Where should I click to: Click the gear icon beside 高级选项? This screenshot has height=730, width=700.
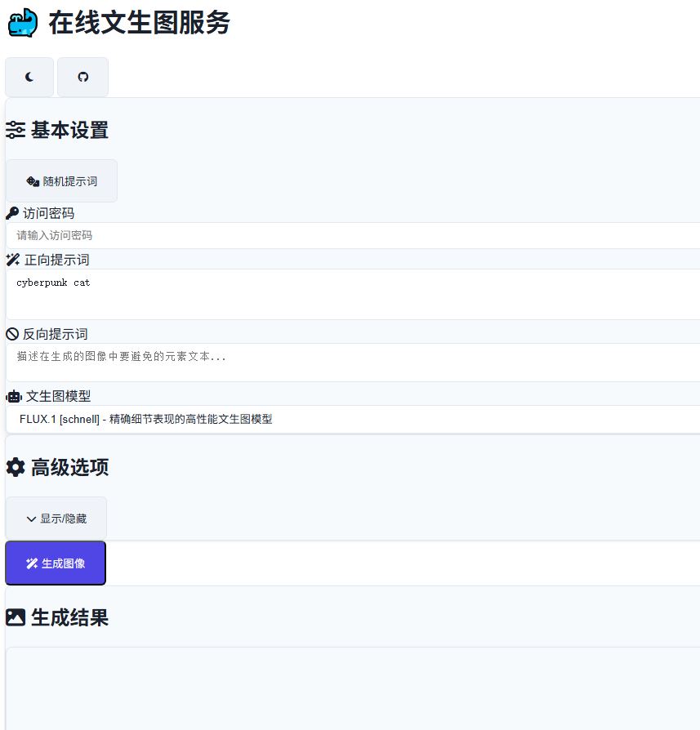coord(16,467)
